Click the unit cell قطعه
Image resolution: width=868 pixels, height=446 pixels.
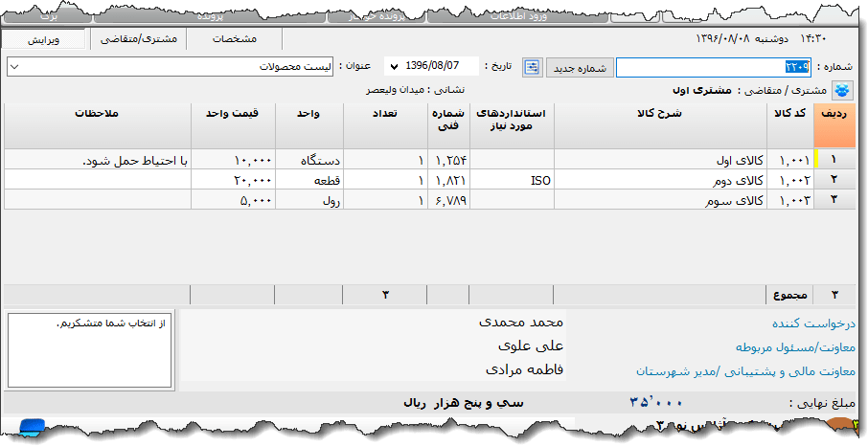click(x=308, y=179)
